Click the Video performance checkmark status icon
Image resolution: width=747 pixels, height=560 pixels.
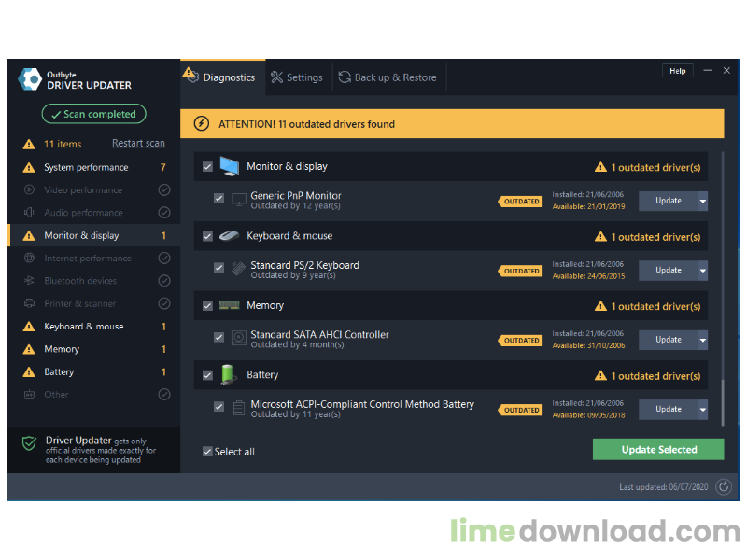coord(164,189)
